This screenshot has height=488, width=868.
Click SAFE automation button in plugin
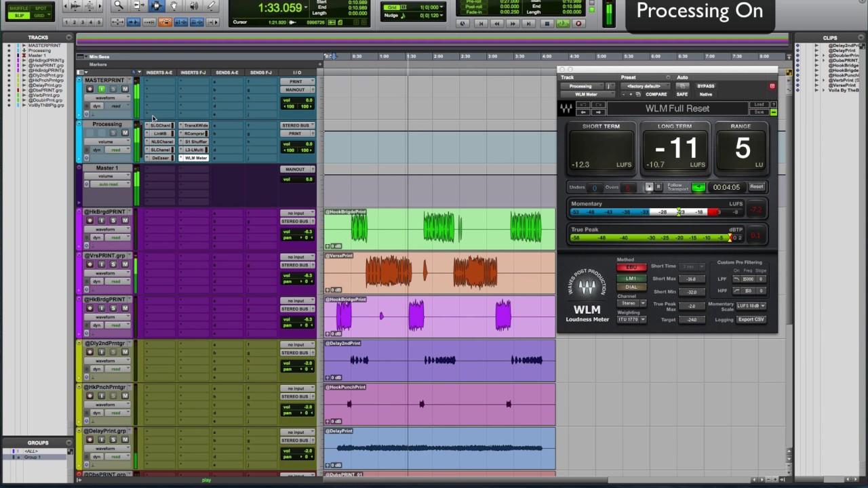coord(682,94)
